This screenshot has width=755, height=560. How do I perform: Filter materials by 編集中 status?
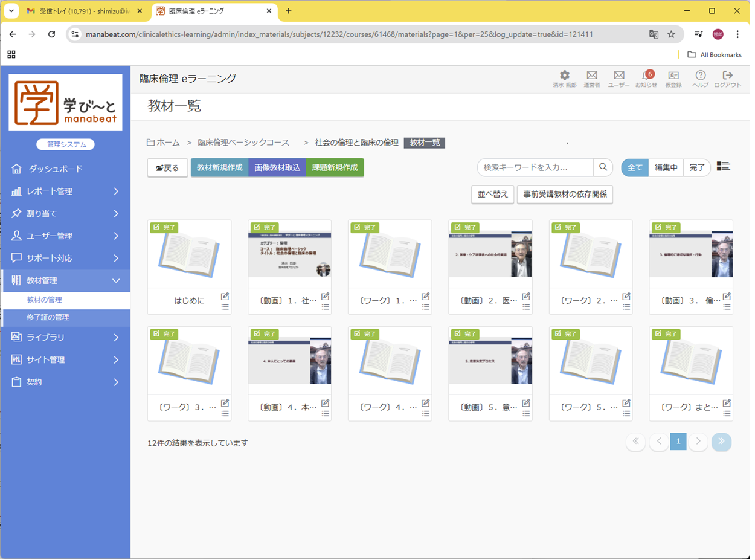(666, 168)
